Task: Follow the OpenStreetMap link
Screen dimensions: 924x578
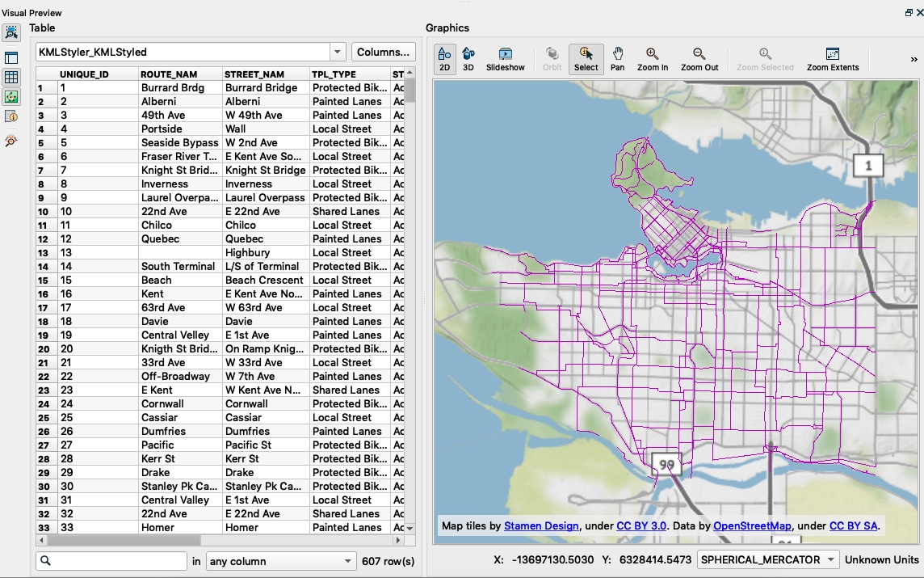Action: coord(752,525)
